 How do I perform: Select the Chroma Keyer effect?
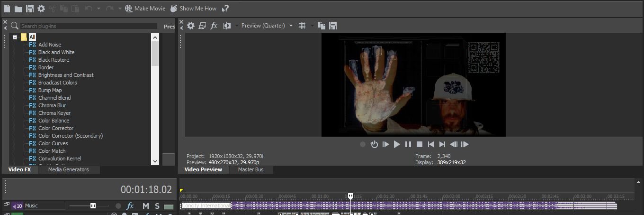click(x=54, y=113)
